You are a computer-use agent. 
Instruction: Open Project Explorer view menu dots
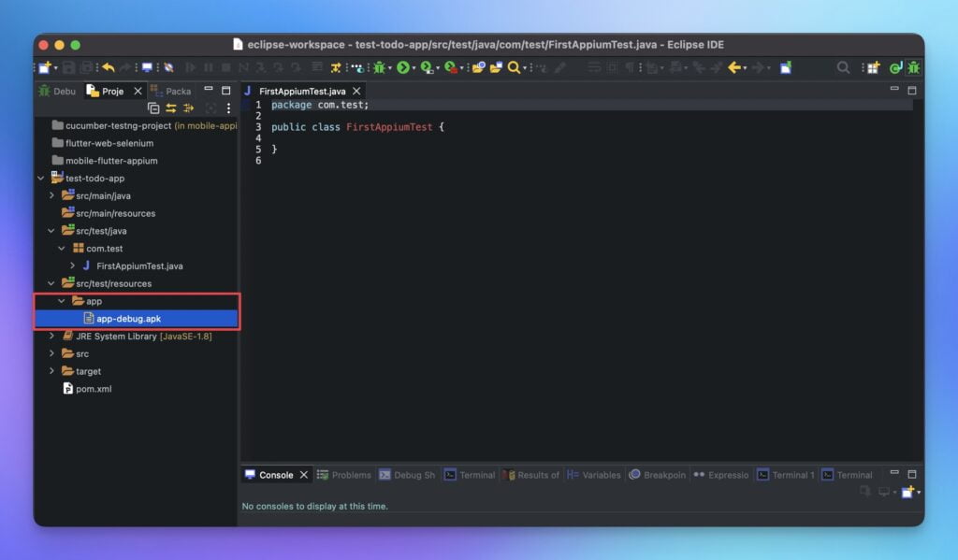pyautogui.click(x=228, y=108)
